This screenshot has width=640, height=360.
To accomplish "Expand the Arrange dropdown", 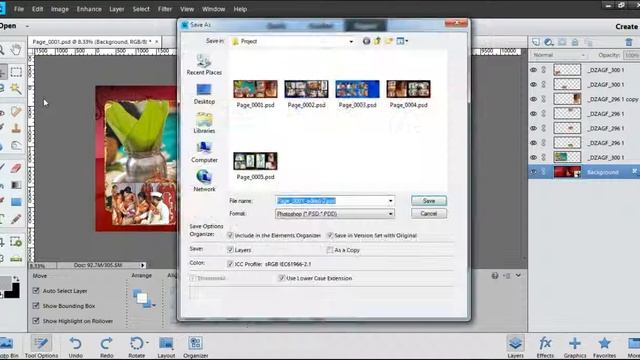I will point(154,305).
